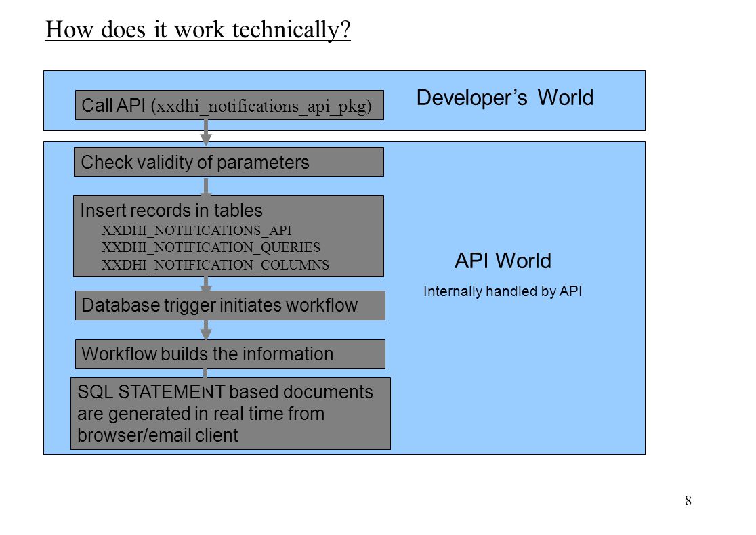The height and width of the screenshot is (535, 756).
Task: Select the 'Call API (xxdhi_notifications_api_pkg)' box
Action: point(230,105)
